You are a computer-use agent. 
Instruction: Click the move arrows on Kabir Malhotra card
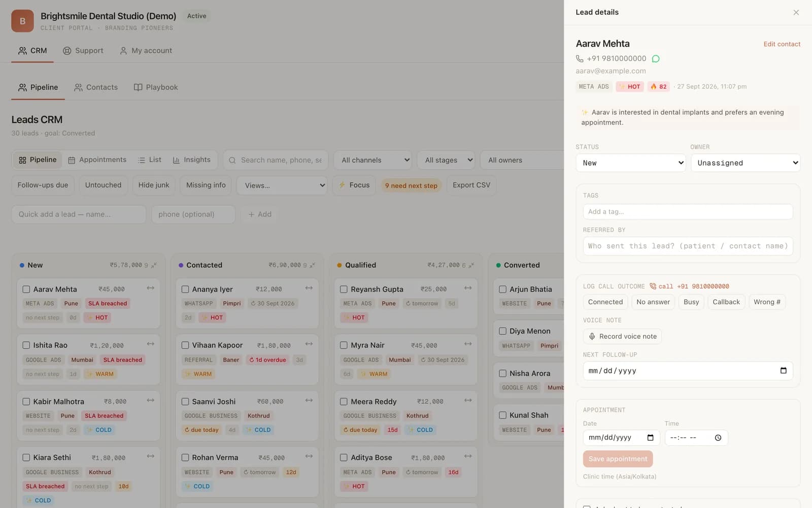150,400
